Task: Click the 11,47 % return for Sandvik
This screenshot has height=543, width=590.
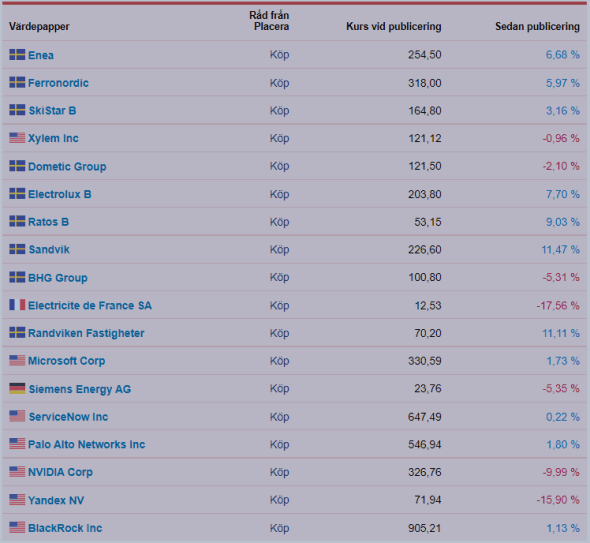Action: coord(560,249)
